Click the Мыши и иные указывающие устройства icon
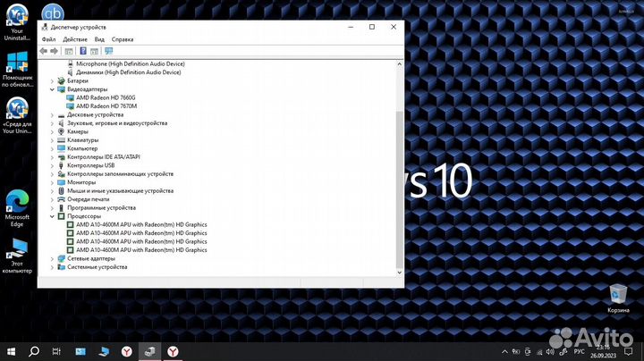This screenshot has width=644, height=361. tap(61, 190)
